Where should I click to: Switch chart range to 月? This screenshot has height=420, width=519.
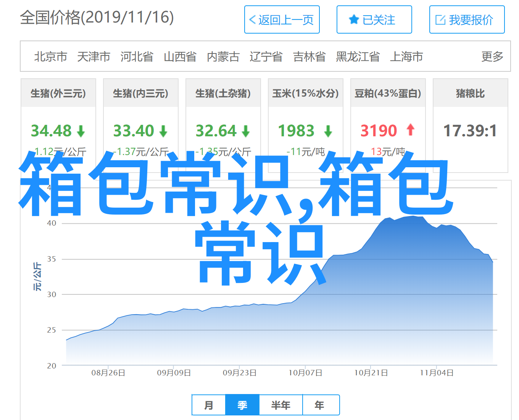click(x=209, y=405)
